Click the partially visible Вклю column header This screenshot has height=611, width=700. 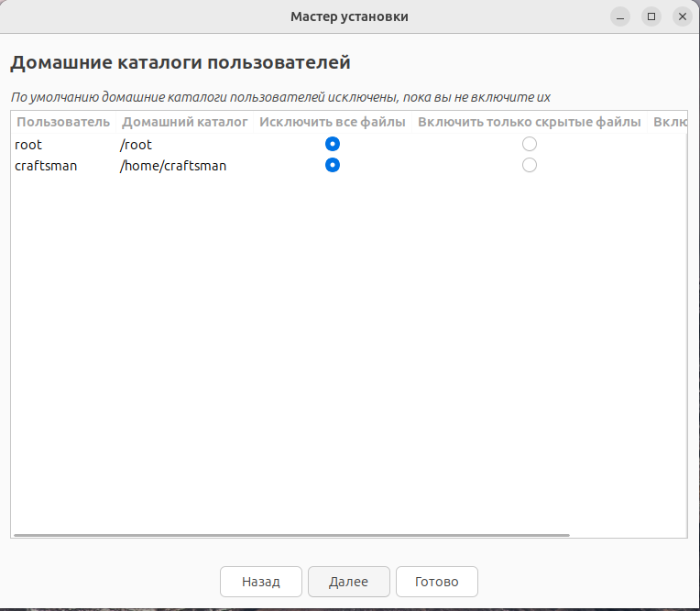(668, 122)
